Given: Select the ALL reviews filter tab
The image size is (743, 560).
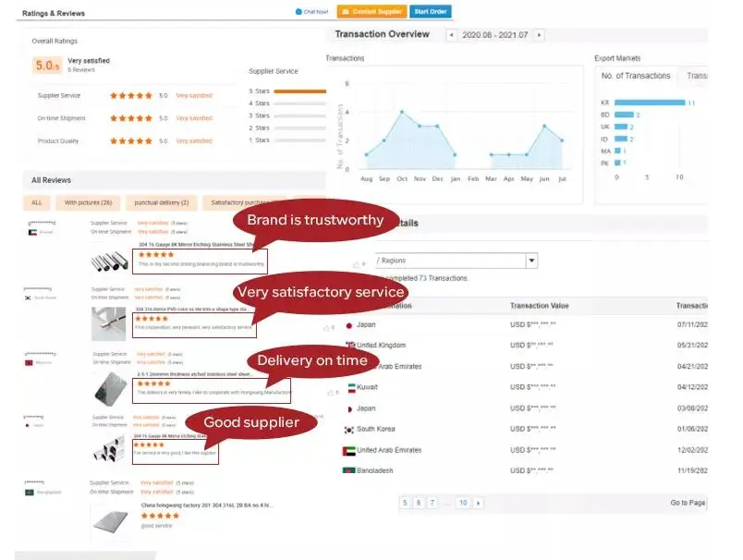Looking at the screenshot, I should (x=36, y=202).
